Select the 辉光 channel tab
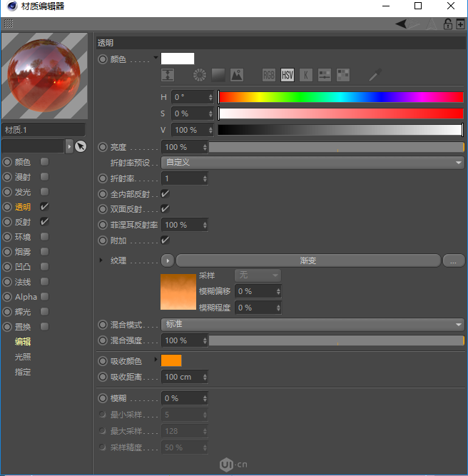This screenshot has width=468, height=476. (x=23, y=312)
